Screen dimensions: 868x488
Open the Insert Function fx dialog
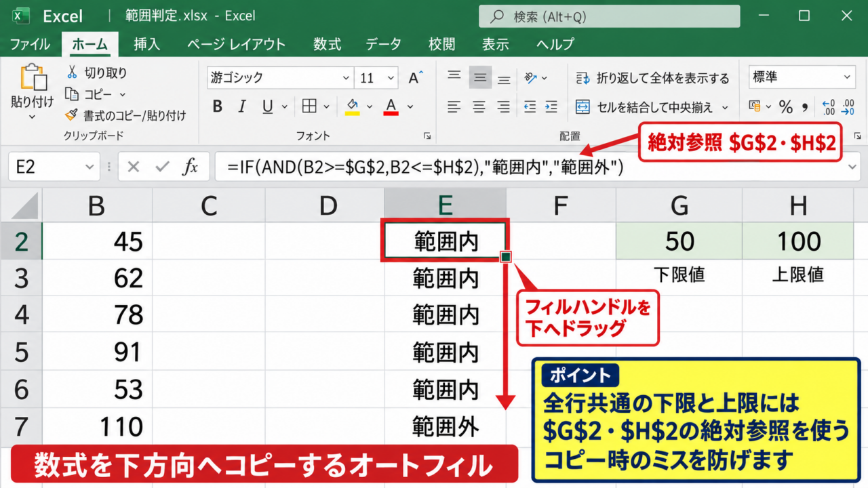point(191,167)
